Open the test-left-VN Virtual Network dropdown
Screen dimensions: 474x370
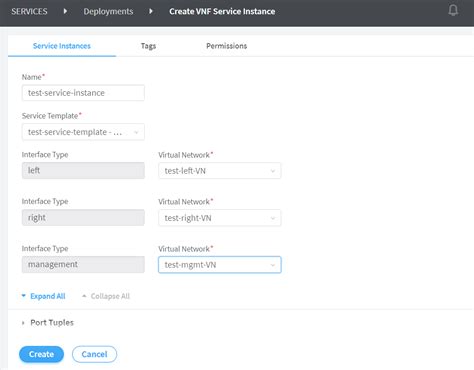tap(220, 171)
